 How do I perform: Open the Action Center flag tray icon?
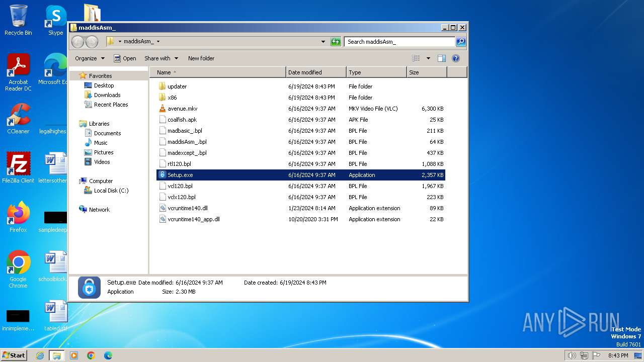596,355
